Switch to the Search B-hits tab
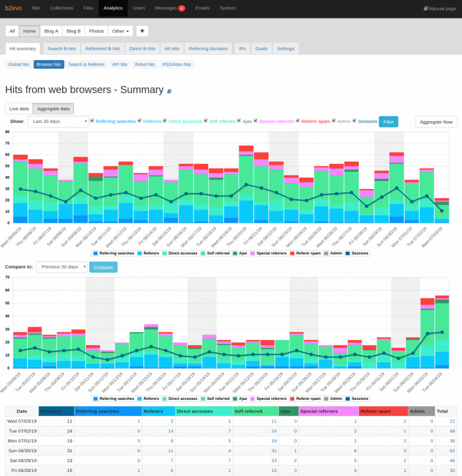 click(x=61, y=48)
